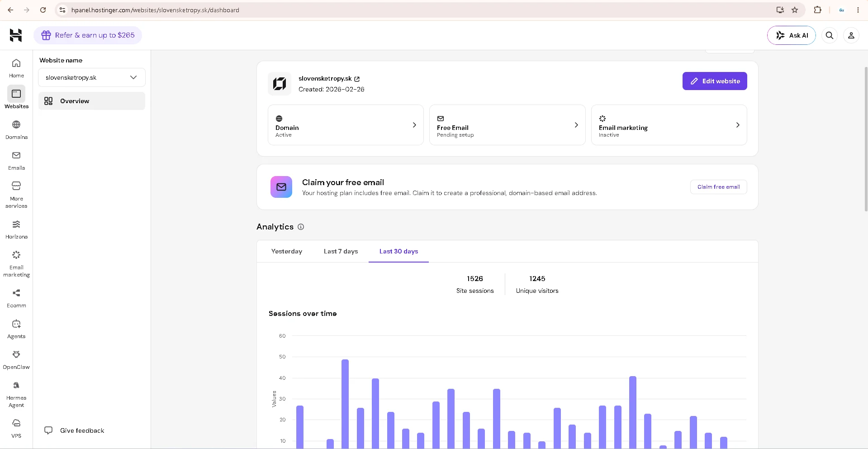Image resolution: width=868 pixels, height=449 pixels.
Task: Expand the Email marketing card chevron
Action: coord(738,125)
